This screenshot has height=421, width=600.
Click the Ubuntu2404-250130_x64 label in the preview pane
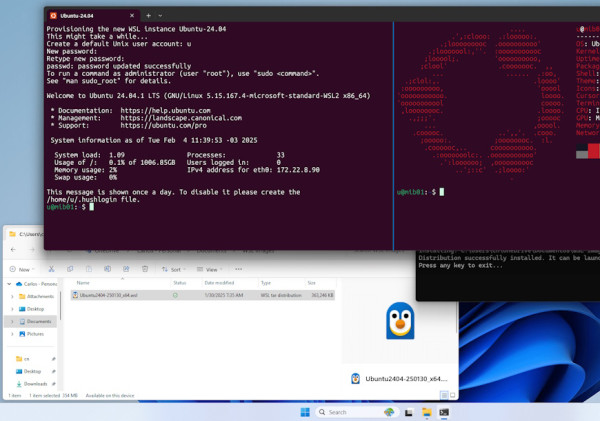(x=406, y=379)
